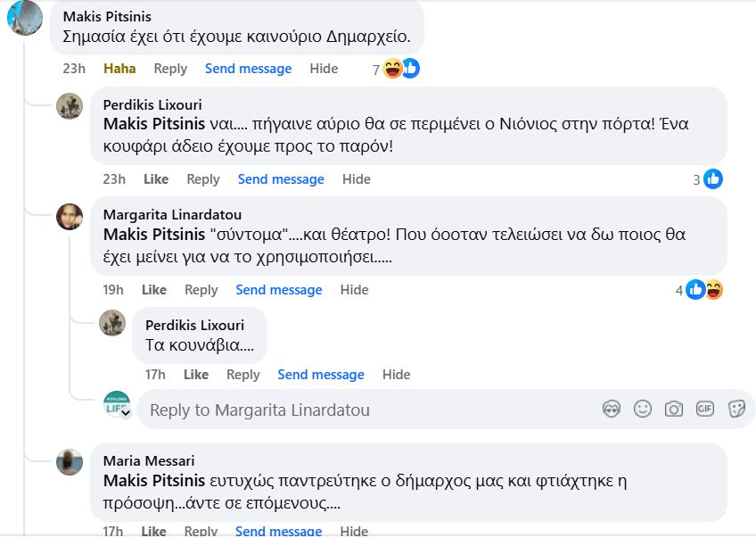
Task: Insert an avatar sticker in reply box
Action: pos(612,409)
